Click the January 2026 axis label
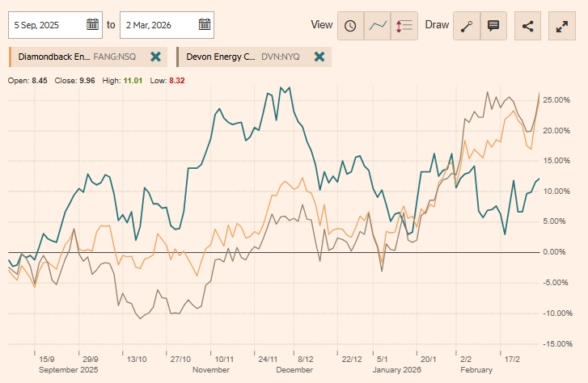This screenshot has width=588, height=383. click(399, 369)
